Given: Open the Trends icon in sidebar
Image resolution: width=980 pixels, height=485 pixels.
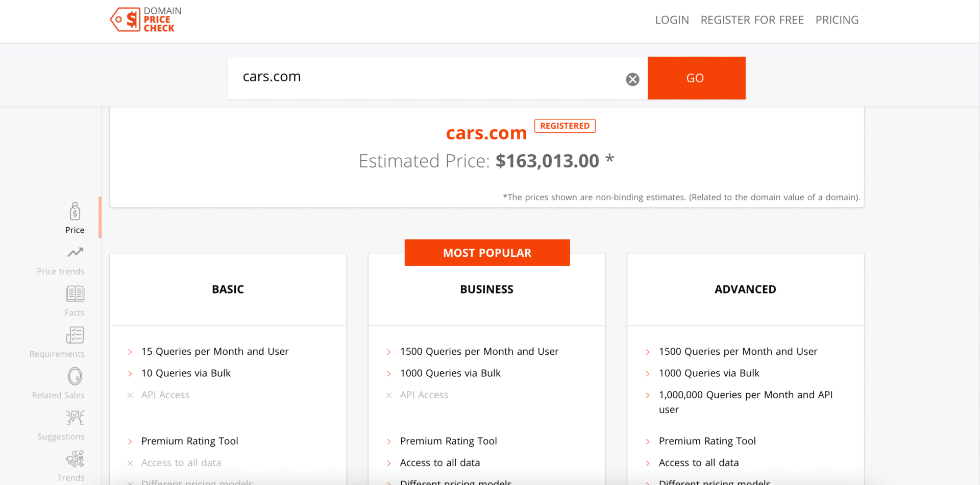Looking at the screenshot, I should (75, 459).
